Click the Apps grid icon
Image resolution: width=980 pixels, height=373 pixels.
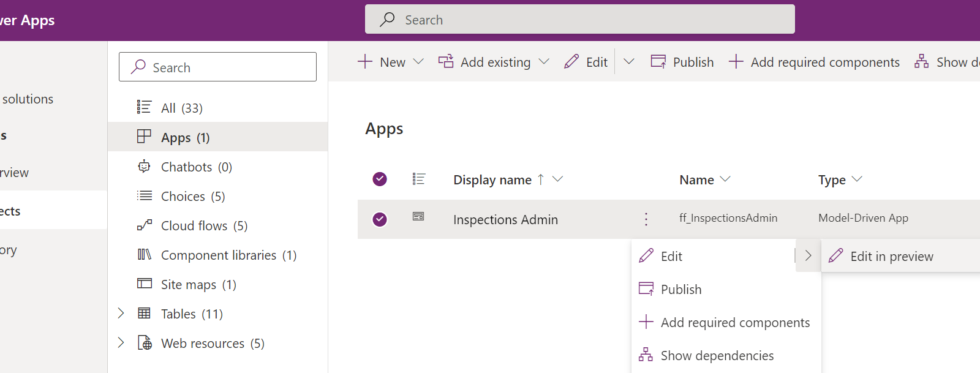point(144,137)
